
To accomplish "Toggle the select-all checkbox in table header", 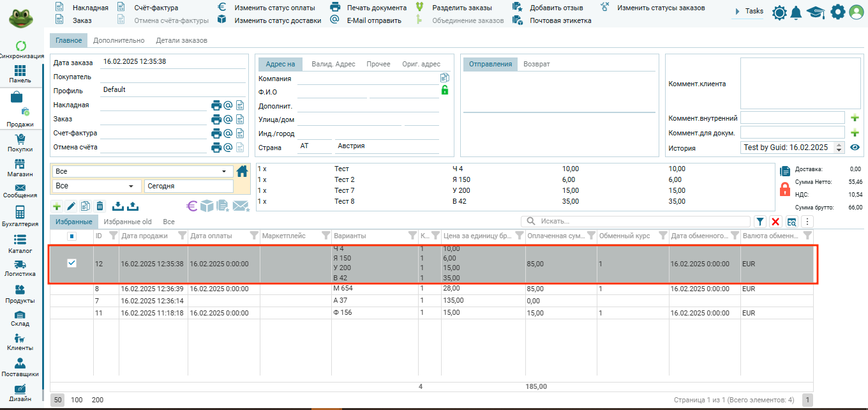I will coord(72,236).
